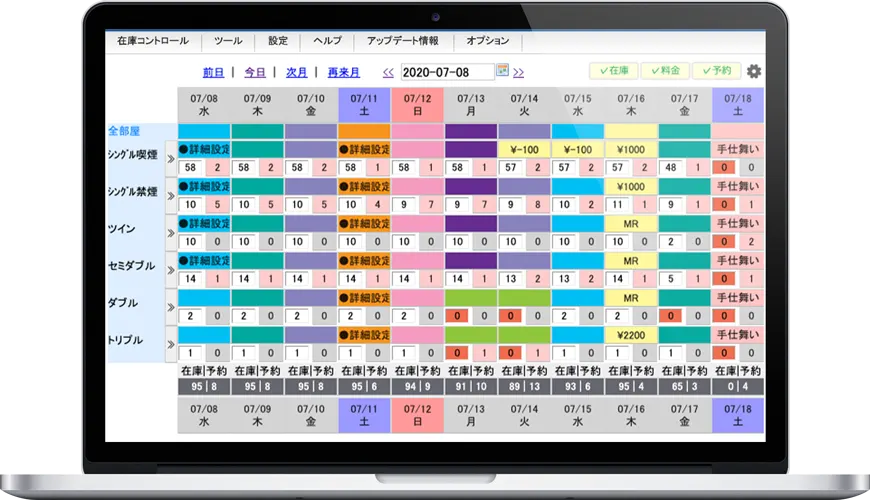
Task: Click 手仕舞い for ツイン on 07/18
Action: [x=737, y=224]
